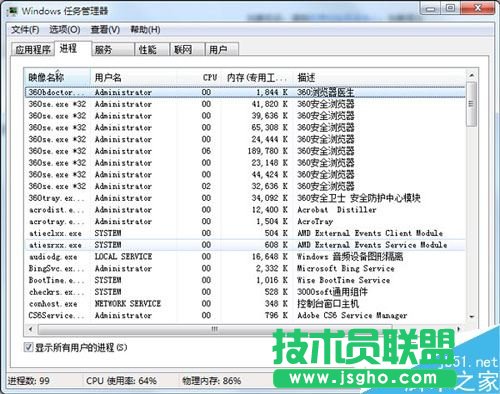Open the 选项(O) menu
The height and width of the screenshot is (394, 500).
tap(65, 30)
